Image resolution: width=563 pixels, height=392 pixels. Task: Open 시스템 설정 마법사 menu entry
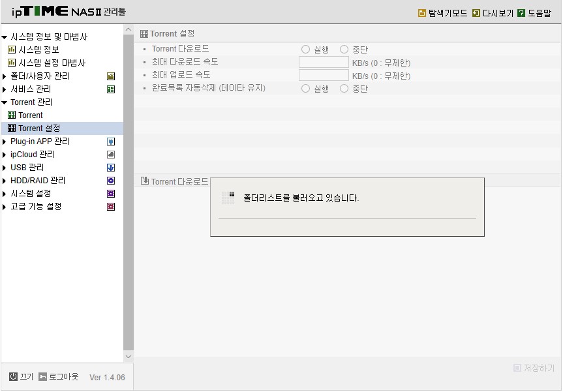tap(52, 63)
